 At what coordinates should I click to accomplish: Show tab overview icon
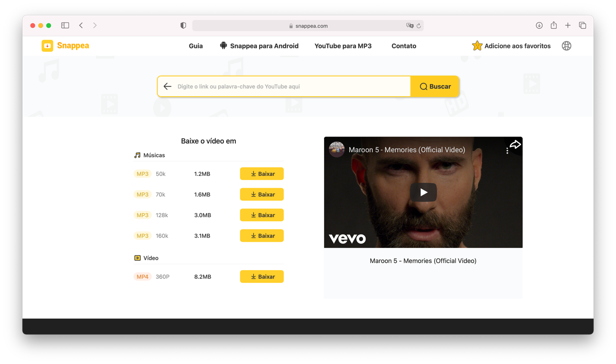(x=582, y=26)
